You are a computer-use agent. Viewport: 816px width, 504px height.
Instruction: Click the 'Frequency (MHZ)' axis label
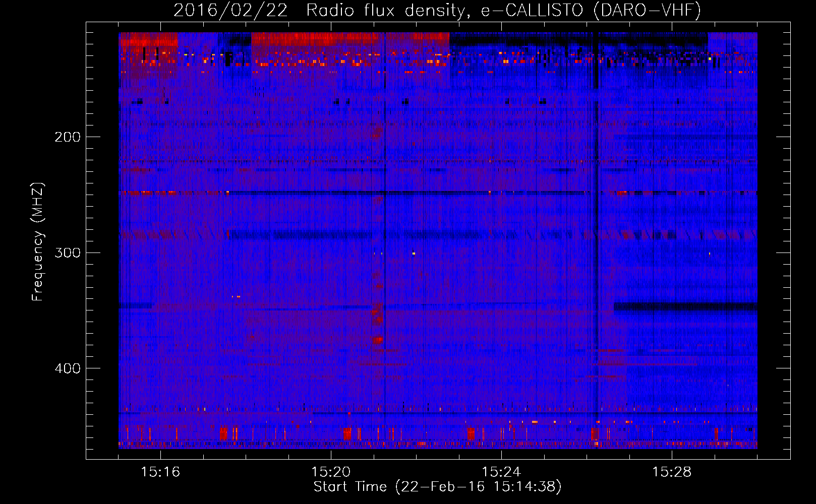(x=38, y=242)
